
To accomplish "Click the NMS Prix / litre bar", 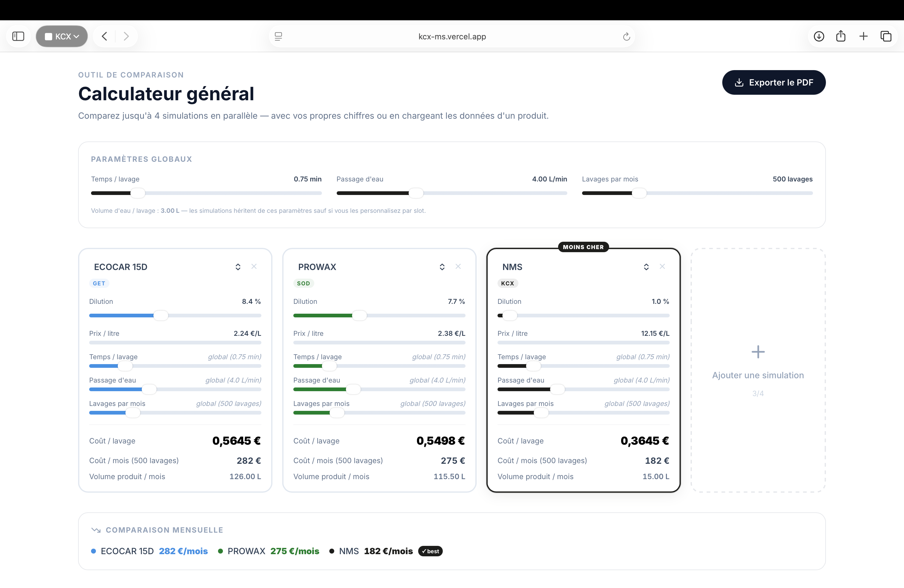I will (583, 343).
